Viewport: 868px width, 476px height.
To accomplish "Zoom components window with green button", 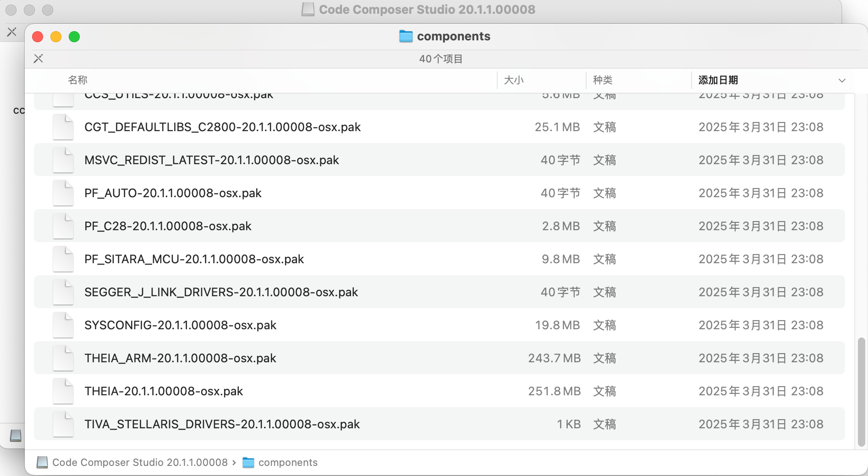I will pos(74,37).
